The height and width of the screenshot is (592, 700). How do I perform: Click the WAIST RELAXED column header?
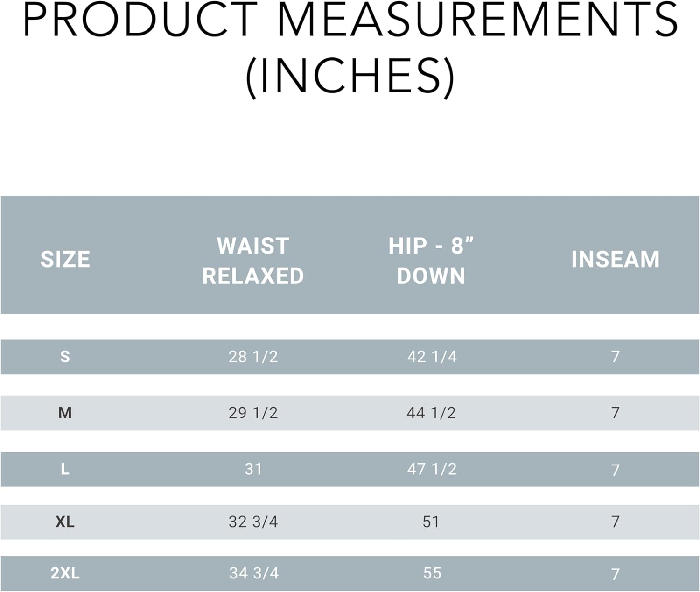[253, 261]
